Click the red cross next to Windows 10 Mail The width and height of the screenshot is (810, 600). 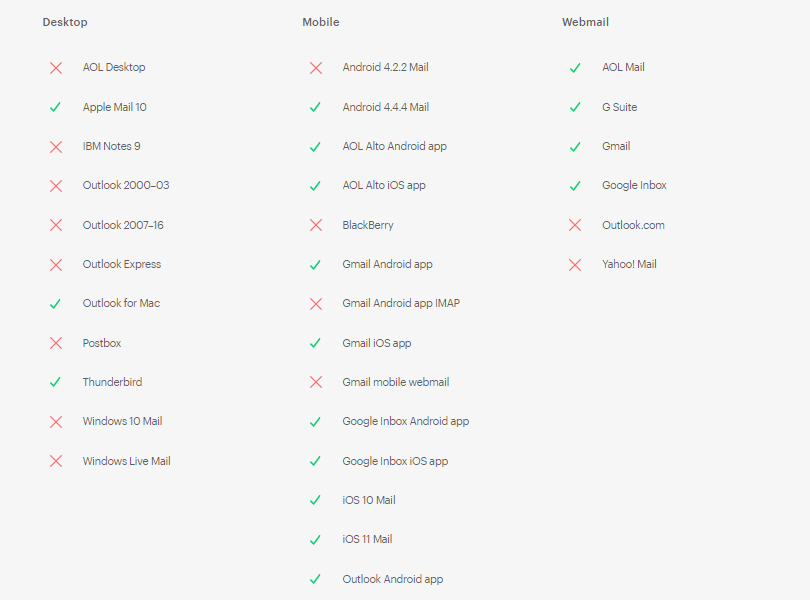tap(56, 422)
